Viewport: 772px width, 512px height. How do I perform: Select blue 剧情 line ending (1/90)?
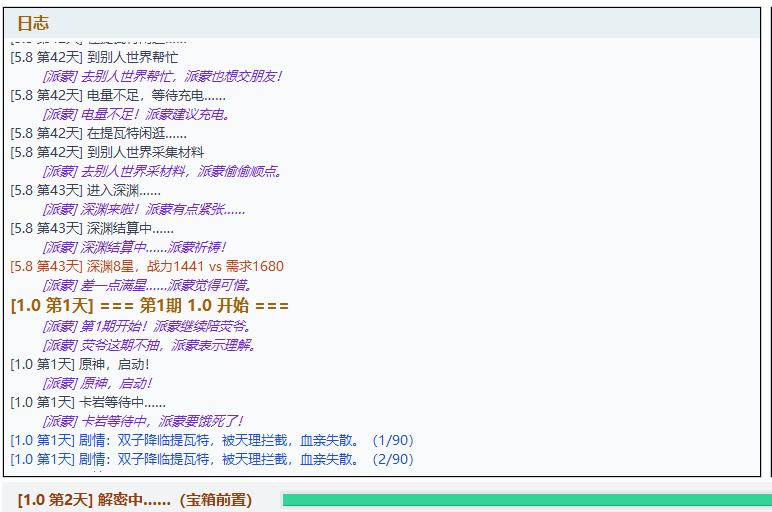click(212, 440)
